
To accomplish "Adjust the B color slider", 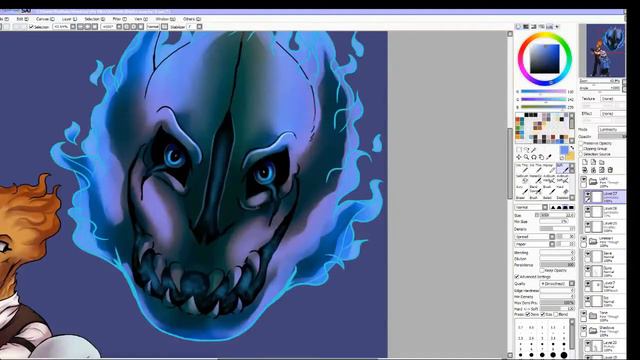I will 544,107.
